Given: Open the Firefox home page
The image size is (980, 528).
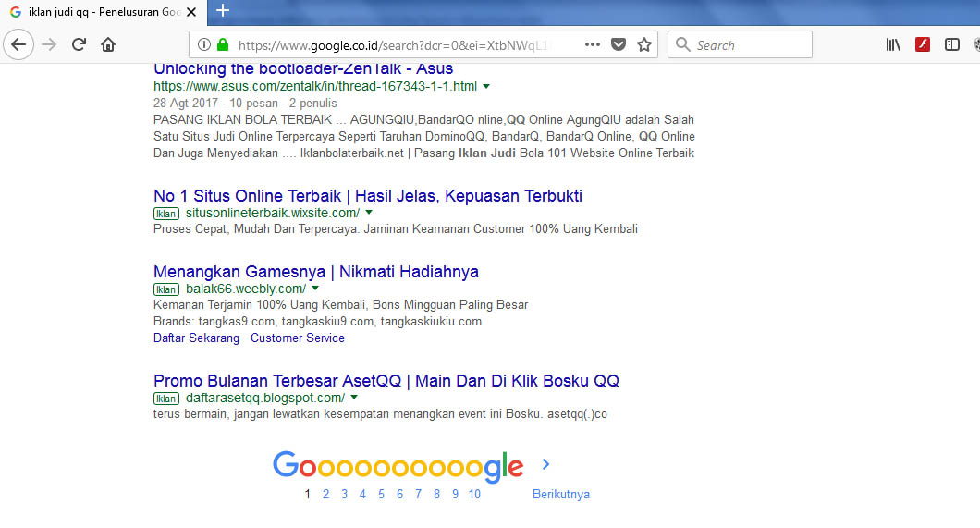Looking at the screenshot, I should pos(108,44).
